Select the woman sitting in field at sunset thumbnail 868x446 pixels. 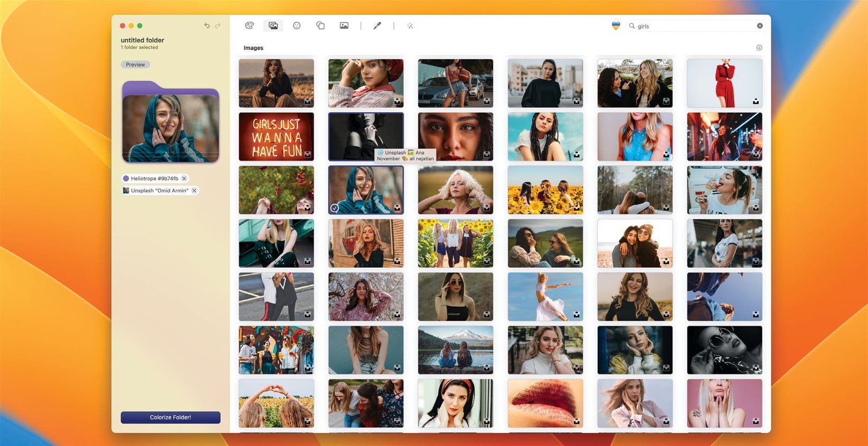point(276,83)
